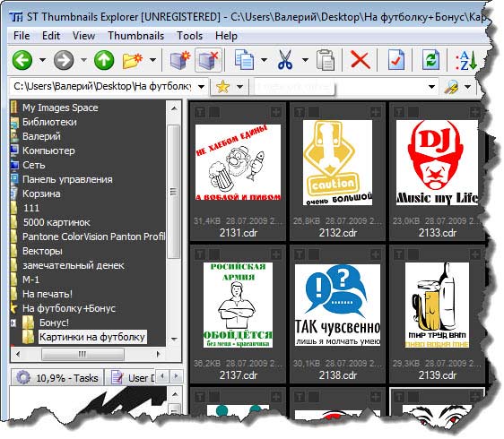This screenshot has width=504, height=439.
Task: Expand the address path dropdown
Action: (x=201, y=87)
